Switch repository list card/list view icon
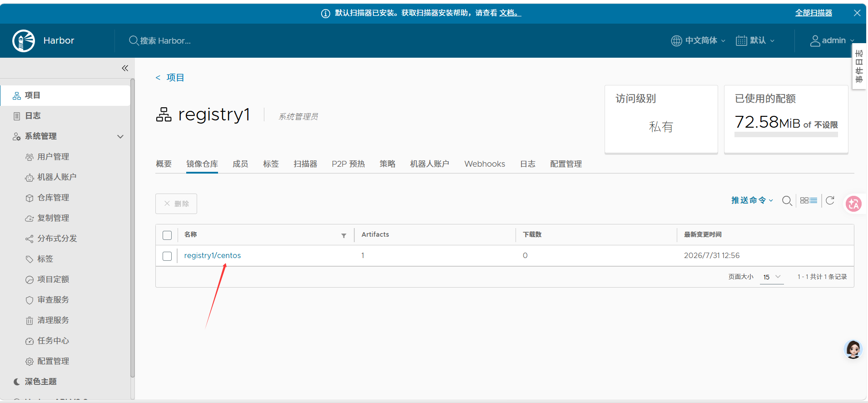 (808, 200)
